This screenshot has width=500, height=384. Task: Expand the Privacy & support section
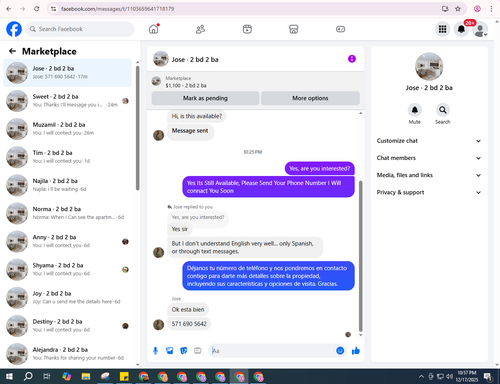[429, 192]
